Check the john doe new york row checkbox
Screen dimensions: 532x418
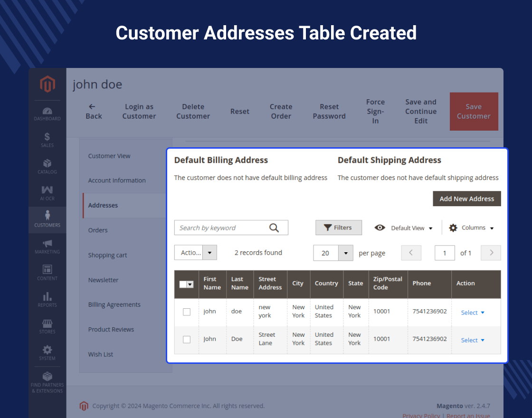pyautogui.click(x=187, y=312)
